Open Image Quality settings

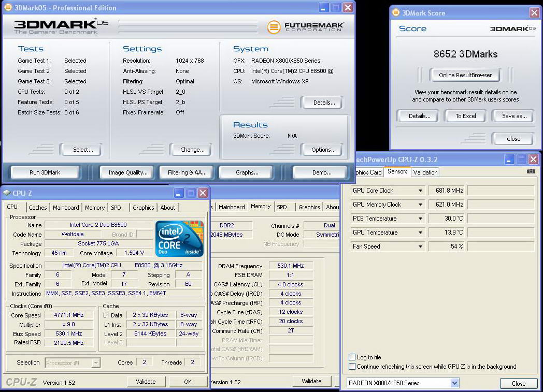tap(128, 172)
